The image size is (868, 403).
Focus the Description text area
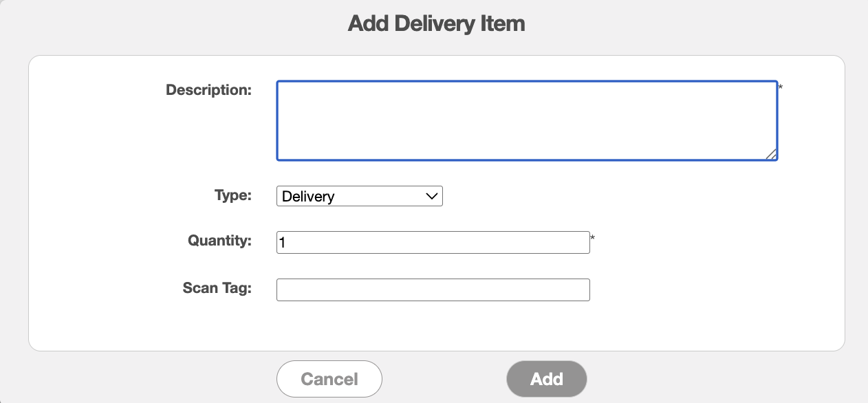[x=527, y=121]
